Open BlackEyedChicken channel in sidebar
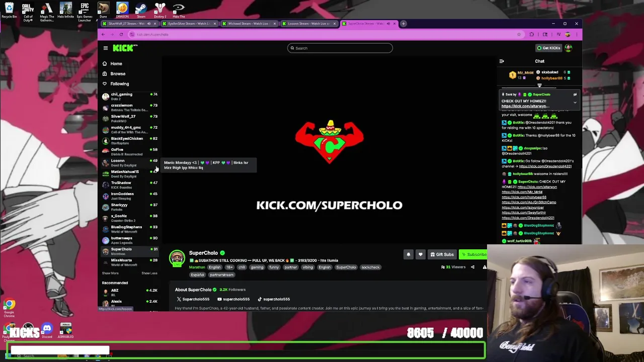The width and height of the screenshot is (644, 362). pyautogui.click(x=130, y=140)
